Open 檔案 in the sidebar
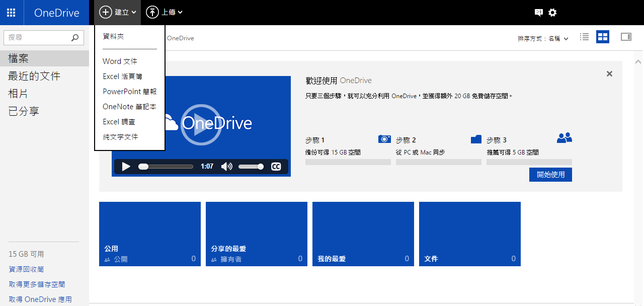The image size is (644, 306). 44,58
